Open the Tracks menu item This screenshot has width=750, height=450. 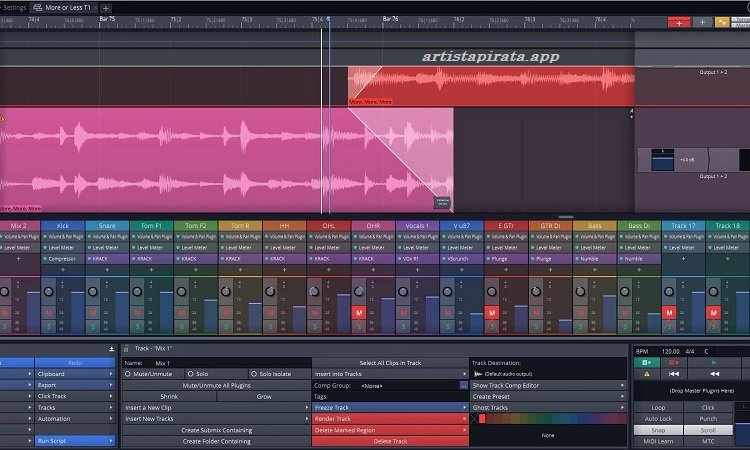click(x=75, y=407)
